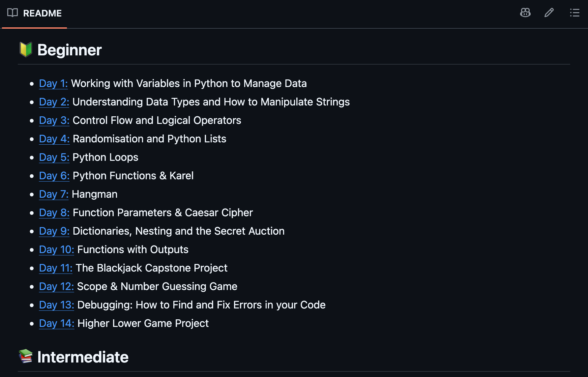
Task: Edit README with the pencil icon
Action: tap(549, 13)
